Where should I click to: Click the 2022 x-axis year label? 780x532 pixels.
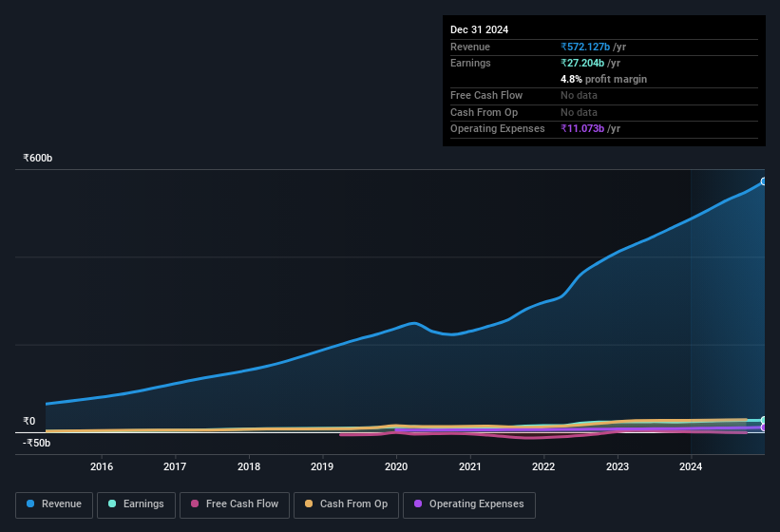[543, 466]
